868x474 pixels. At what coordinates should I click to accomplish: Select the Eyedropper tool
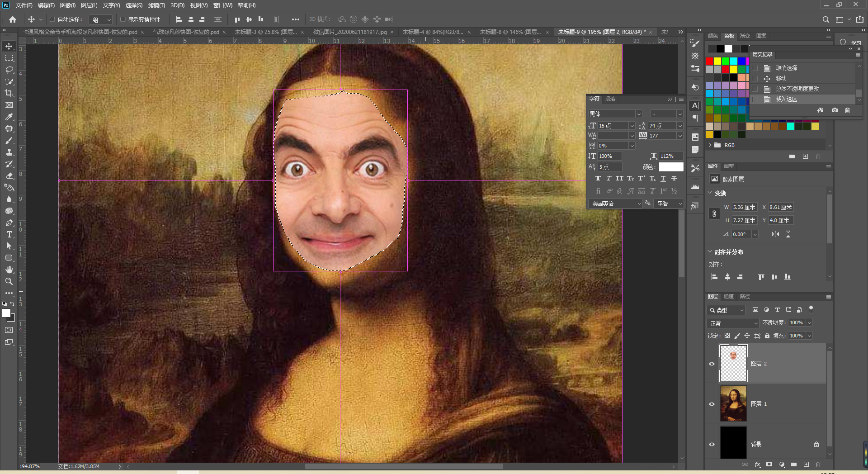click(x=9, y=117)
